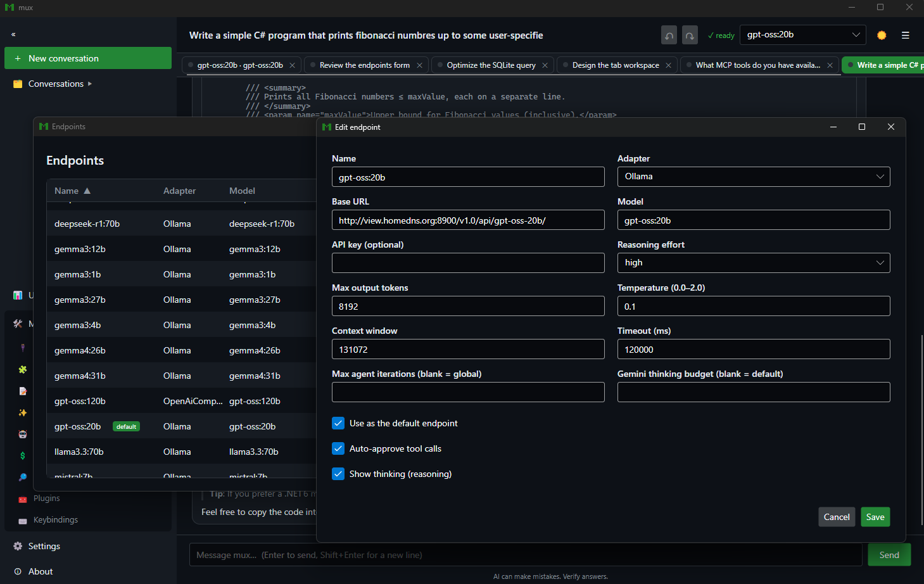Open the Reasoning effort dropdown set to high
924x584 pixels.
[x=754, y=263]
